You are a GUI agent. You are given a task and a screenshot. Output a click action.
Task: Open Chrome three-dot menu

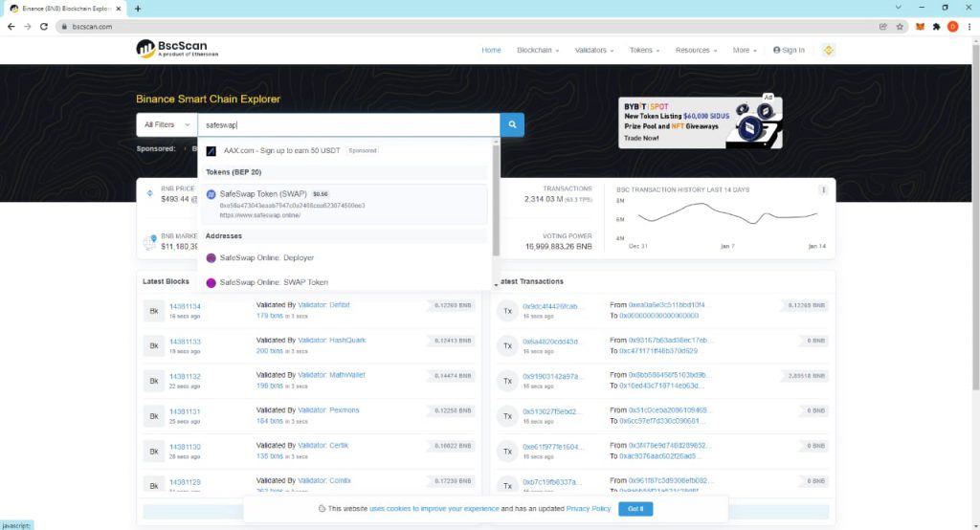point(969,27)
